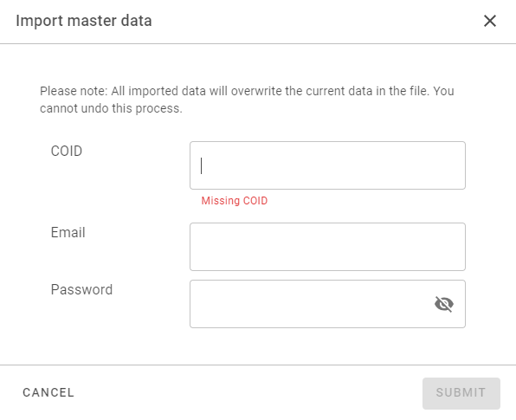Place the cursor in the Password field
Screen dimensions: 516x420
(311, 304)
